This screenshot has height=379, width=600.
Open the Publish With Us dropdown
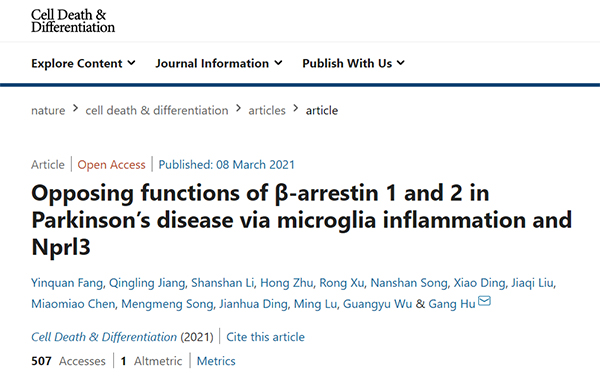(354, 63)
